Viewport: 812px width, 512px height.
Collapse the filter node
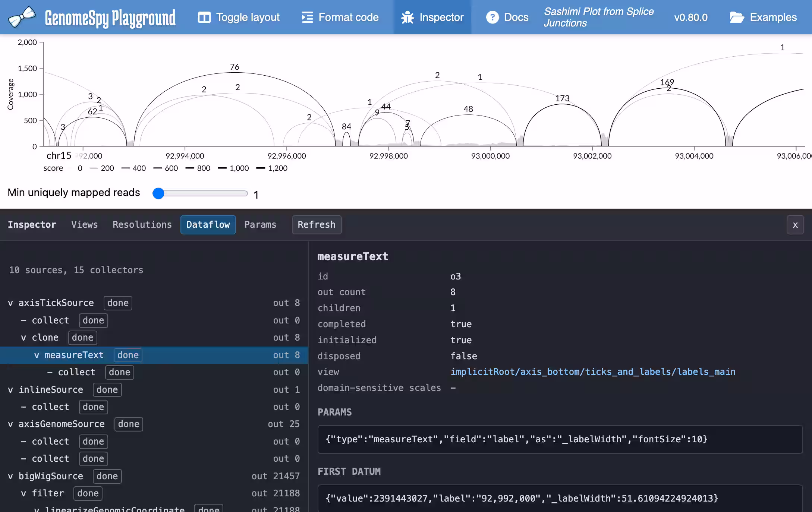click(x=23, y=494)
